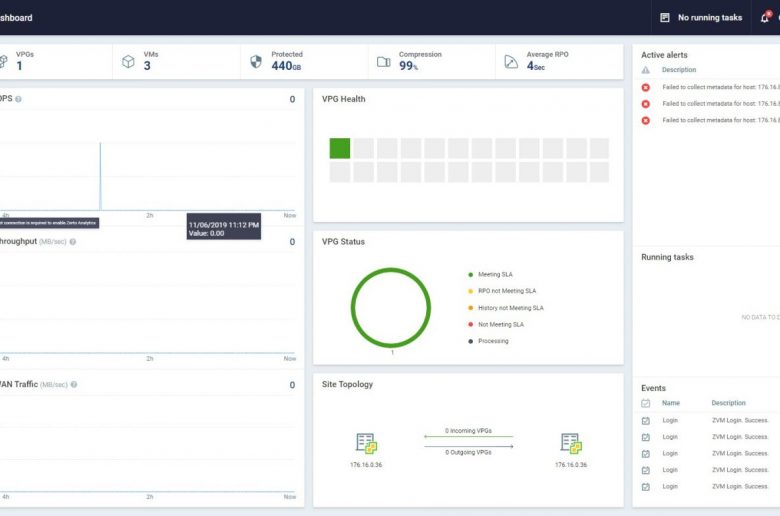Click third Login event icon

(646, 454)
